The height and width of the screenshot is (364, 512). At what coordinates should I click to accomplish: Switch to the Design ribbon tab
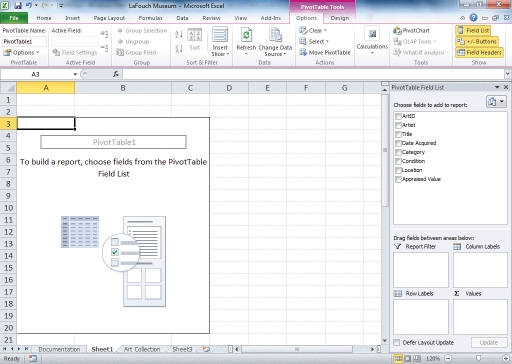click(x=340, y=18)
